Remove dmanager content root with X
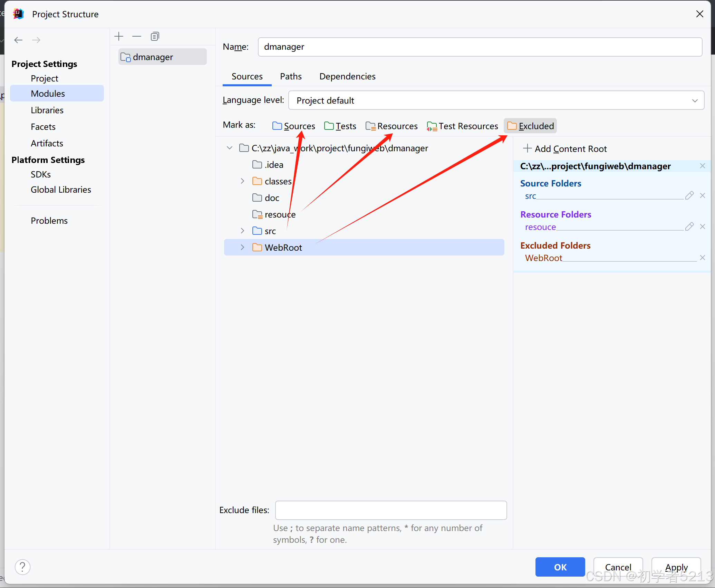715x588 pixels. pyautogui.click(x=702, y=166)
